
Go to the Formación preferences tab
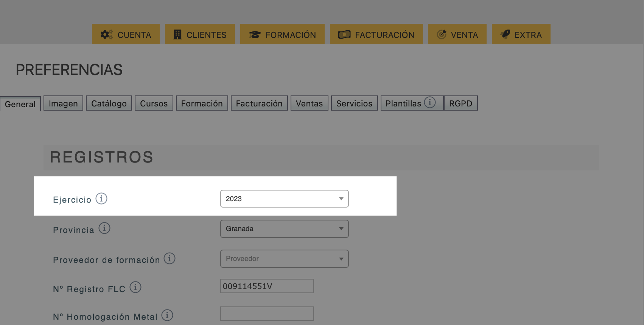[202, 103]
